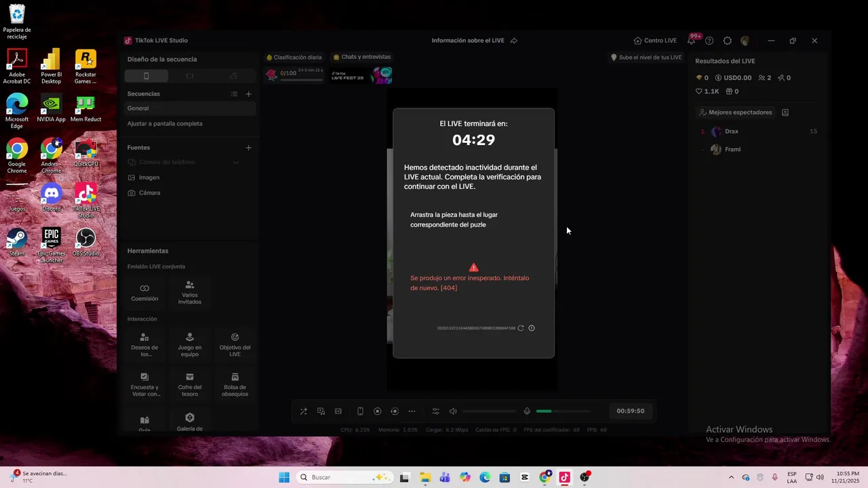
Task: Open File Explorer from taskbar
Action: tap(425, 478)
